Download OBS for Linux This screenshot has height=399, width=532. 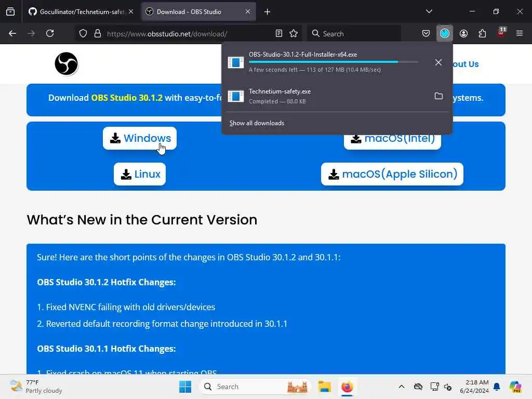point(140,174)
